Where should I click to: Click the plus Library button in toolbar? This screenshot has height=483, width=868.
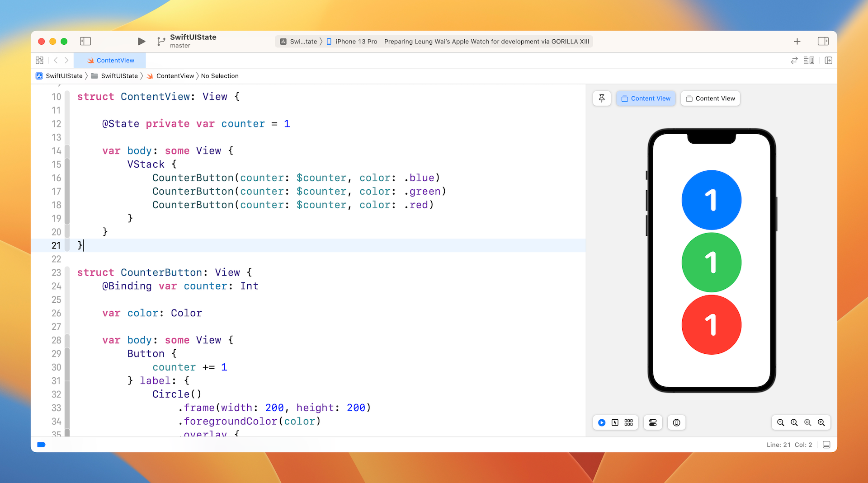coord(797,42)
